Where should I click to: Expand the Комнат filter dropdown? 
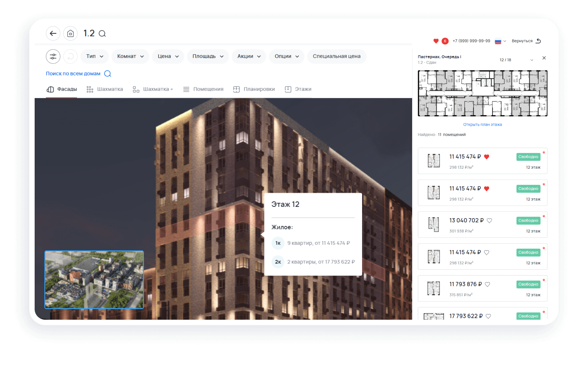tap(130, 56)
